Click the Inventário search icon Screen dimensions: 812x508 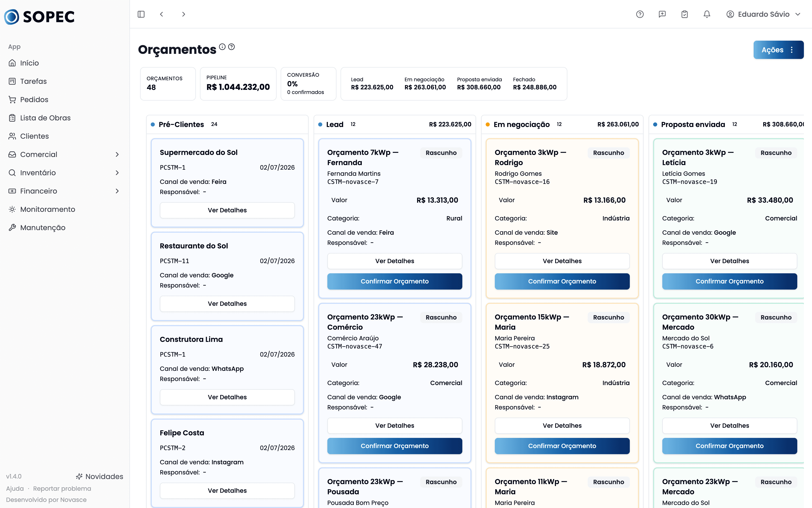12,173
